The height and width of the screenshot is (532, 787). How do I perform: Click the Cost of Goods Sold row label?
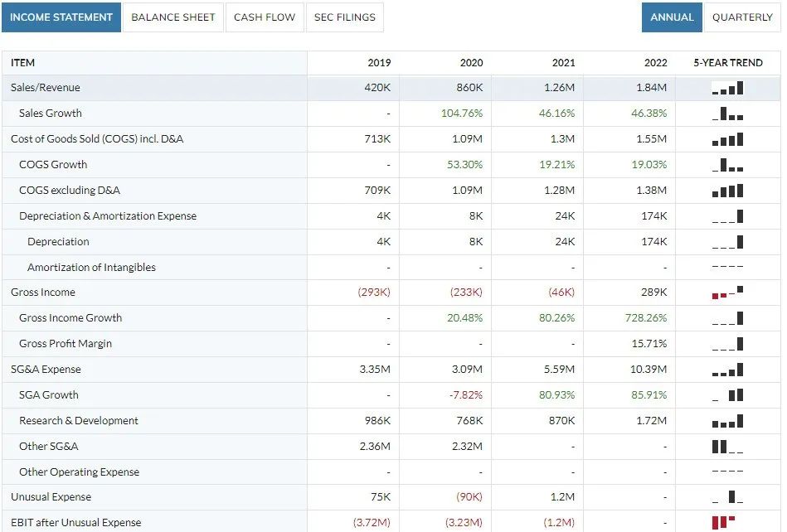(x=97, y=139)
